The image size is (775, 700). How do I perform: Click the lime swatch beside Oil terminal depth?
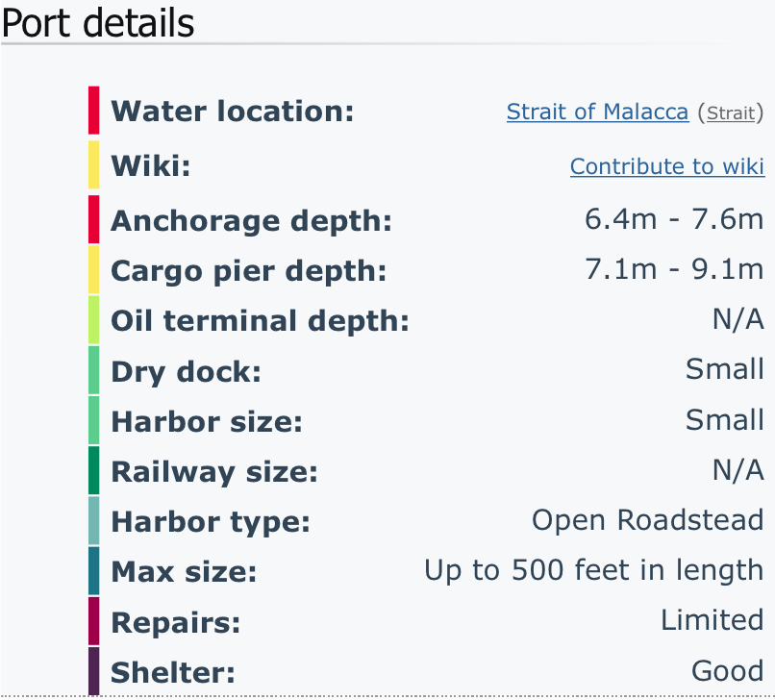(x=94, y=320)
